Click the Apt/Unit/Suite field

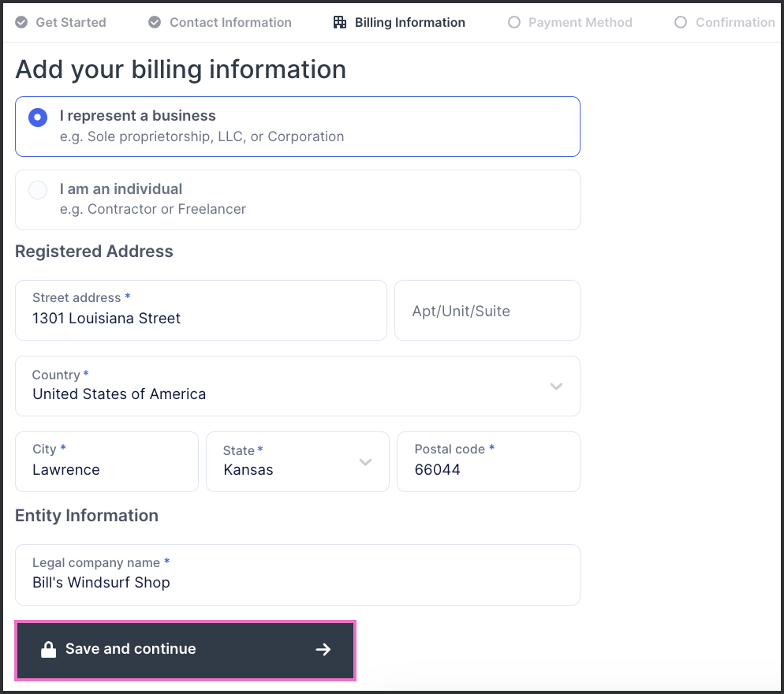(x=487, y=311)
